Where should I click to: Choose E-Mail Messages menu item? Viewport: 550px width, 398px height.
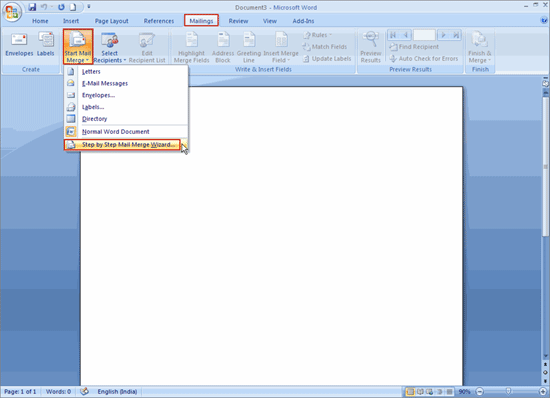tap(126, 83)
